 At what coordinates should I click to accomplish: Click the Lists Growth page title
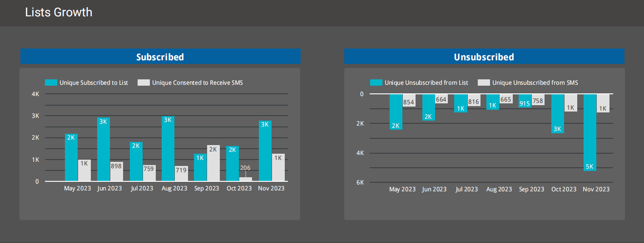(59, 12)
